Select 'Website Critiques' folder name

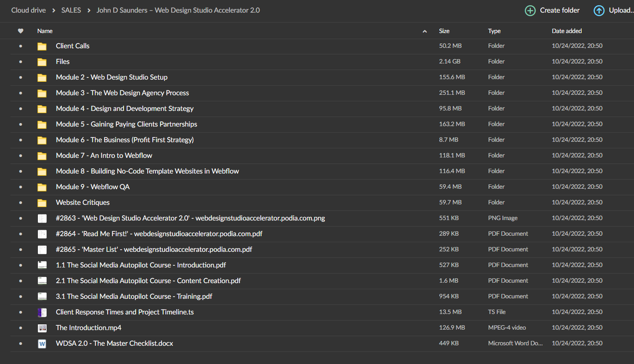point(83,203)
